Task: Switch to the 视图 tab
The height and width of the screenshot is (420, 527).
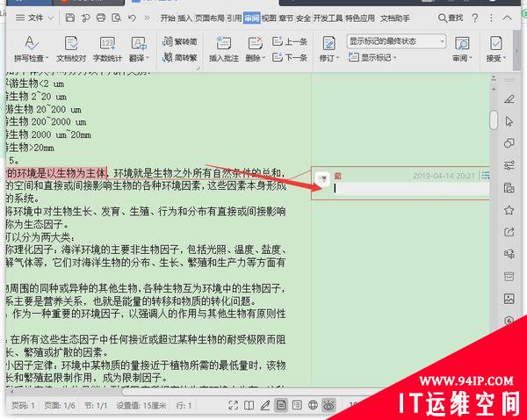Action: [x=269, y=18]
